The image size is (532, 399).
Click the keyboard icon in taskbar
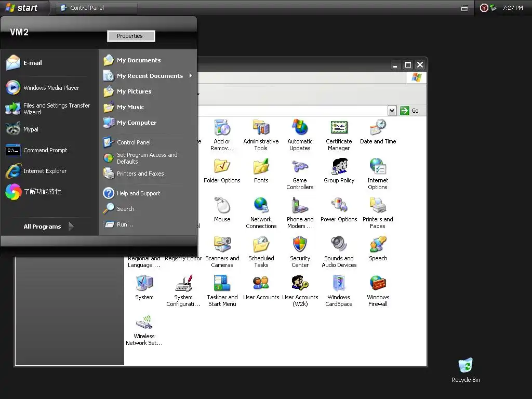pyautogui.click(x=464, y=8)
